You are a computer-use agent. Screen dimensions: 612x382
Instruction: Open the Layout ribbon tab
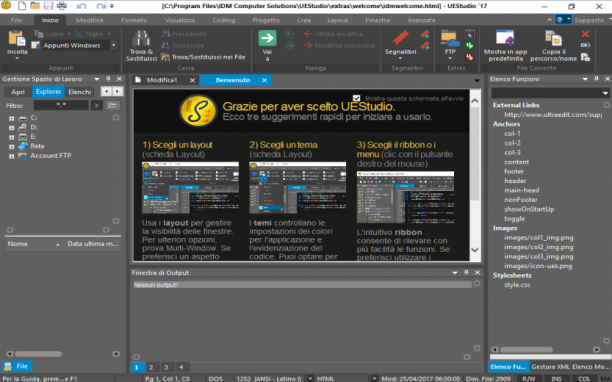(337, 20)
